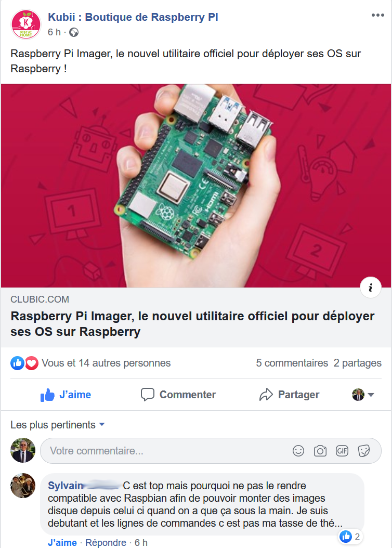This screenshot has width=392, height=548.
Task: Attach a photo using the camera icon
Action: coord(320,451)
